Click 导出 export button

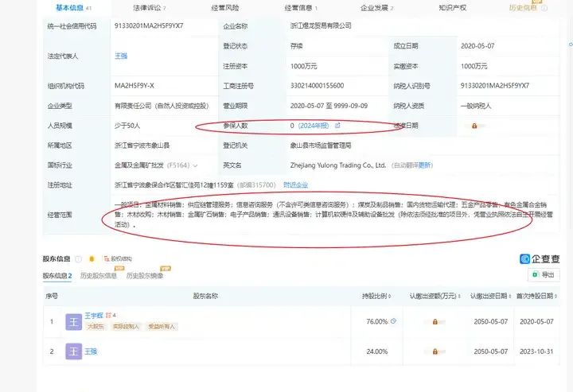click(x=544, y=274)
